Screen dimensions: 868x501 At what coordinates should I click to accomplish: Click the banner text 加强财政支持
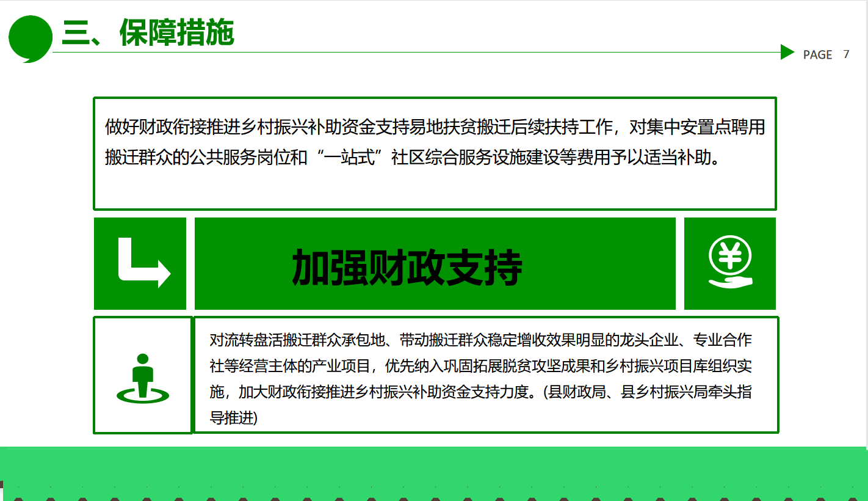(x=407, y=268)
